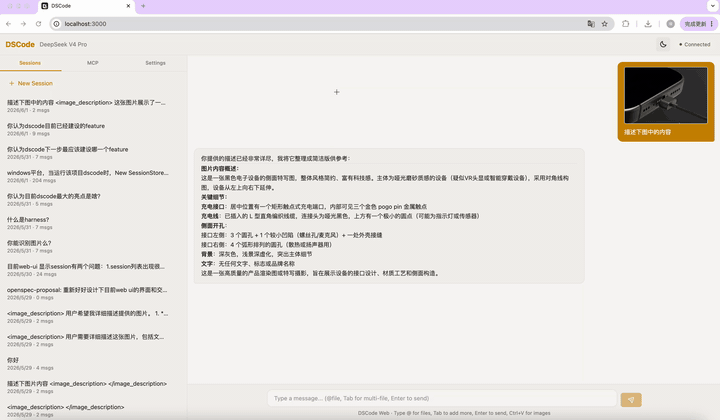Open browser downloads icon
The height and width of the screenshot is (420, 720).
pyautogui.click(x=648, y=24)
